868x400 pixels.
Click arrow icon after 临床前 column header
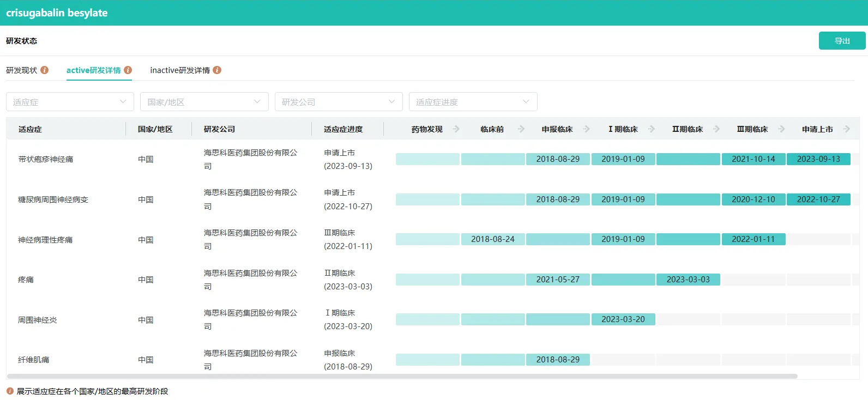click(x=521, y=129)
